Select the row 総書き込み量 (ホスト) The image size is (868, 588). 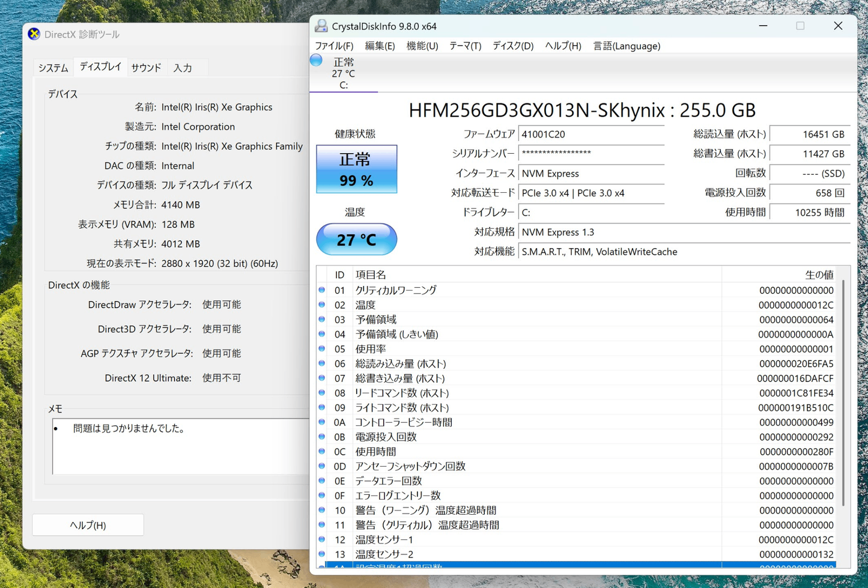pyautogui.click(x=577, y=378)
